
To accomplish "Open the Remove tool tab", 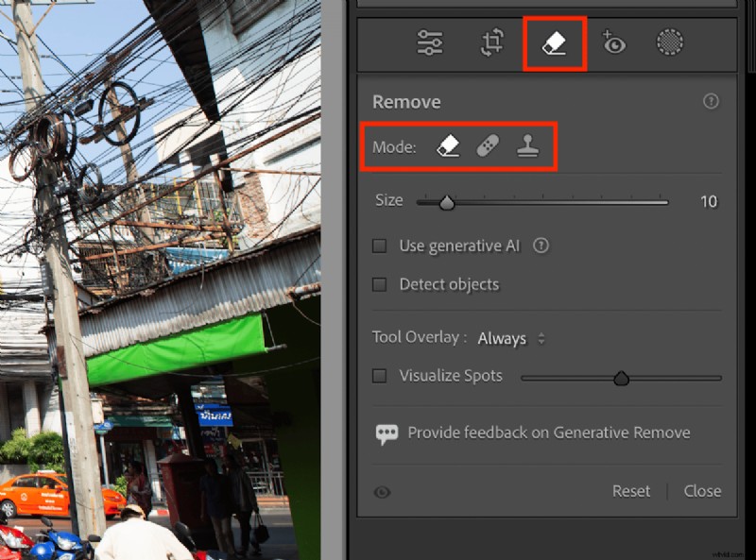I will [x=554, y=42].
